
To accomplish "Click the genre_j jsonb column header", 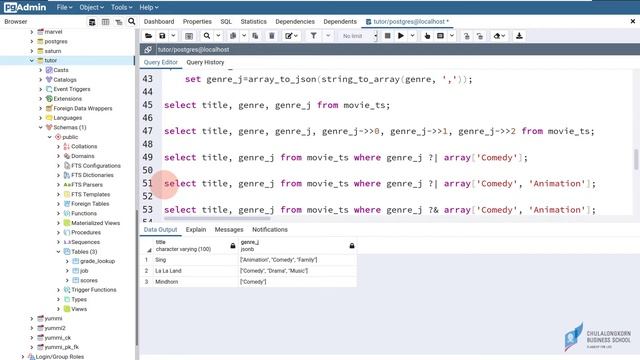I will (297, 246).
